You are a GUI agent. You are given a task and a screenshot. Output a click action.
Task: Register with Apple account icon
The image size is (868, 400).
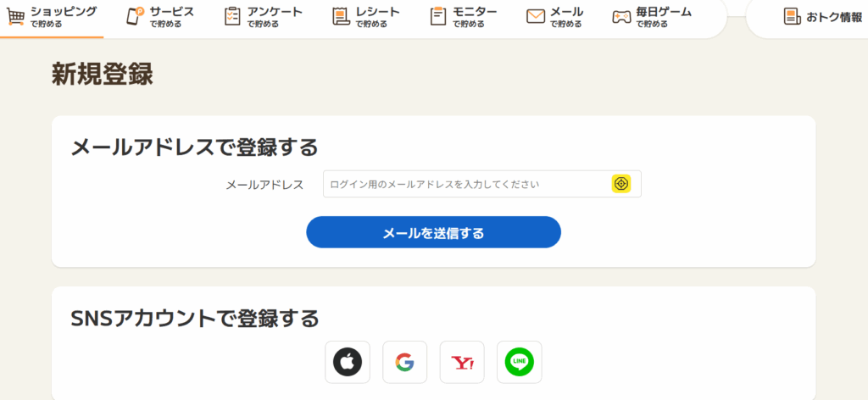tap(348, 363)
